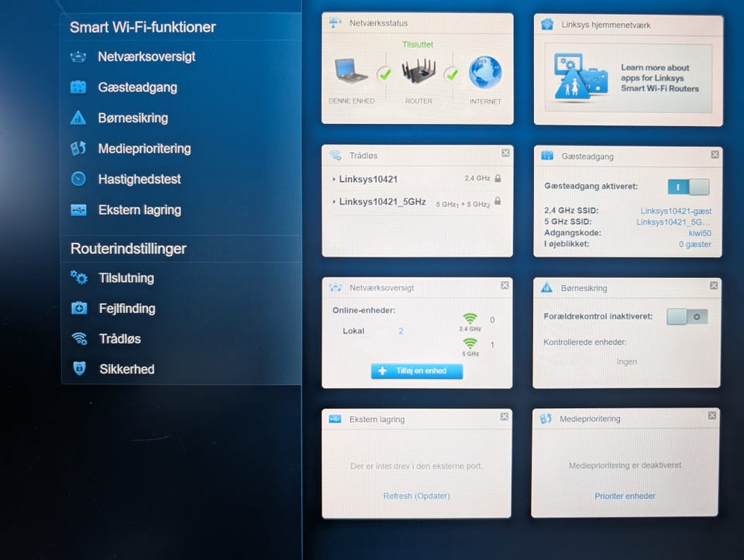744x560 pixels.
Task: Expand the Linksys10421 network row arrow
Action: [x=334, y=179]
